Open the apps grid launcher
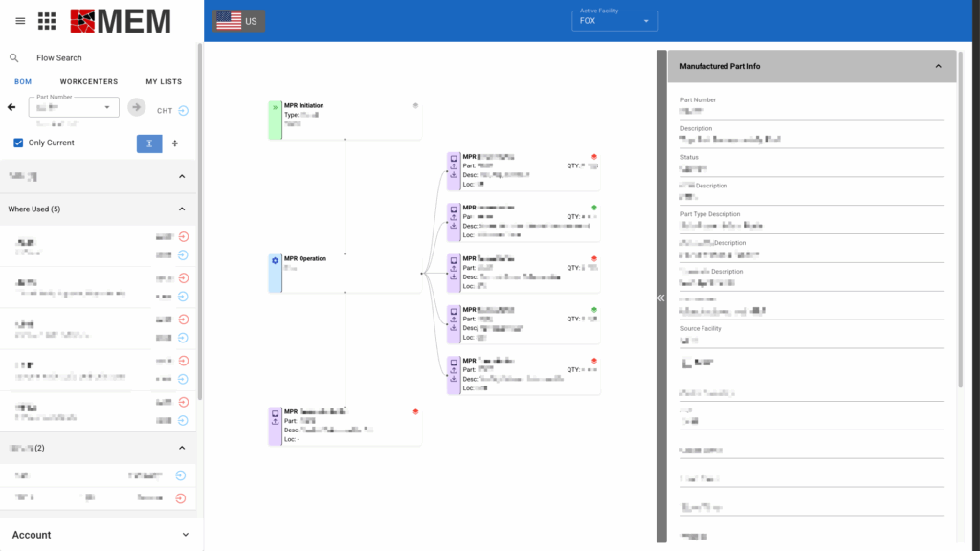The width and height of the screenshot is (980, 551). tap(47, 21)
